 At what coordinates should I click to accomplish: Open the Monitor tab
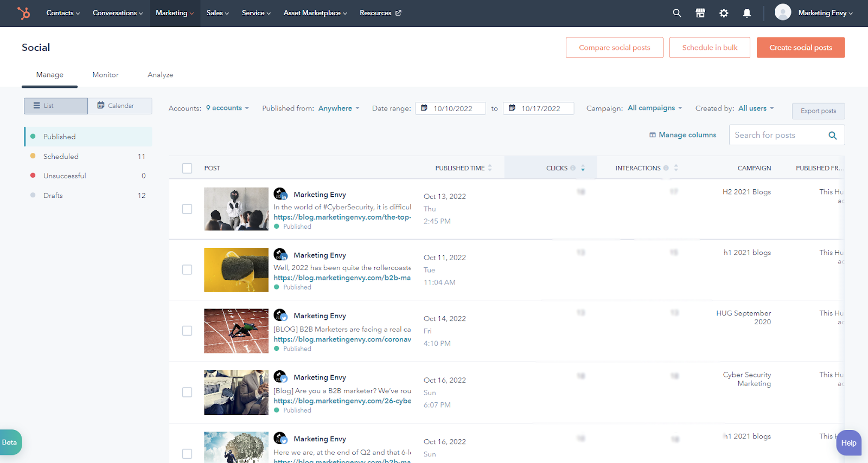[x=105, y=75]
